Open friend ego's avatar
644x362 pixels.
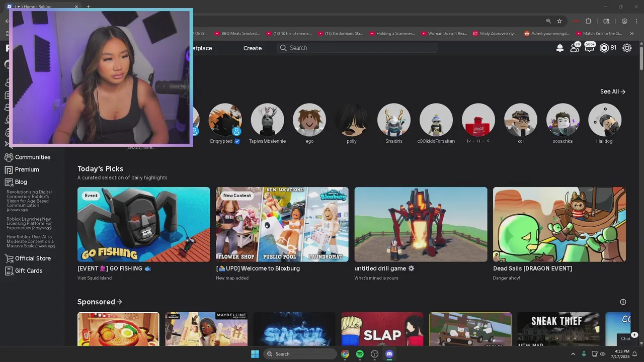click(x=309, y=120)
